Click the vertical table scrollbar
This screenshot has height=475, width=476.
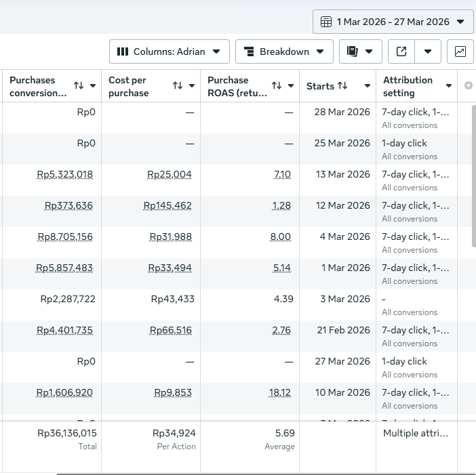[x=474, y=176]
